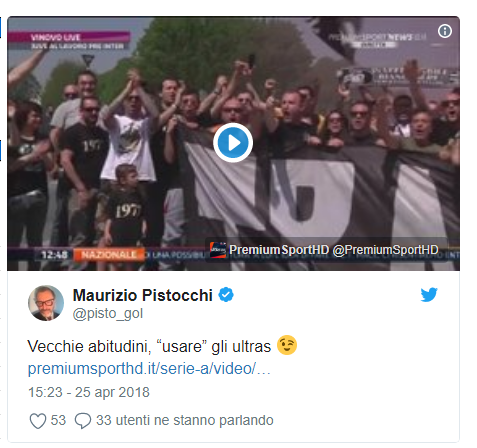
Task: Like the tweet via the heart icon
Action: tap(38, 421)
